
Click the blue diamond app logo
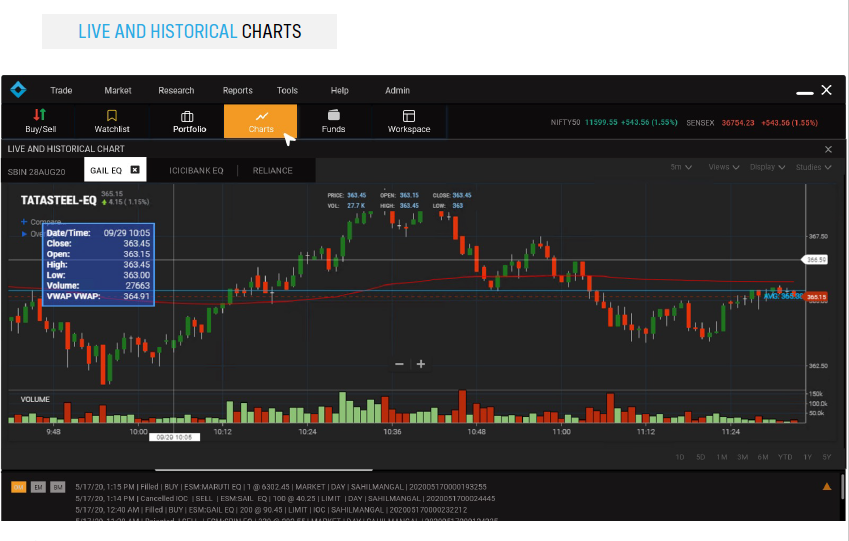point(18,89)
